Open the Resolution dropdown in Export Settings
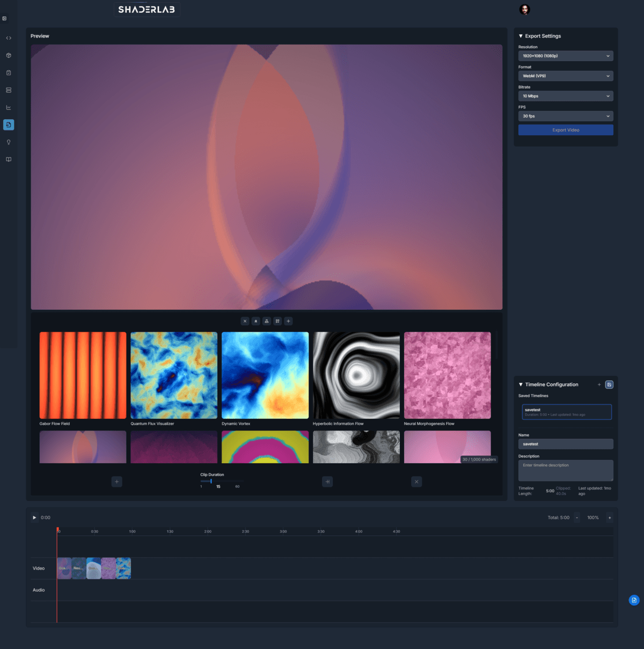This screenshot has width=644, height=649. click(x=566, y=55)
